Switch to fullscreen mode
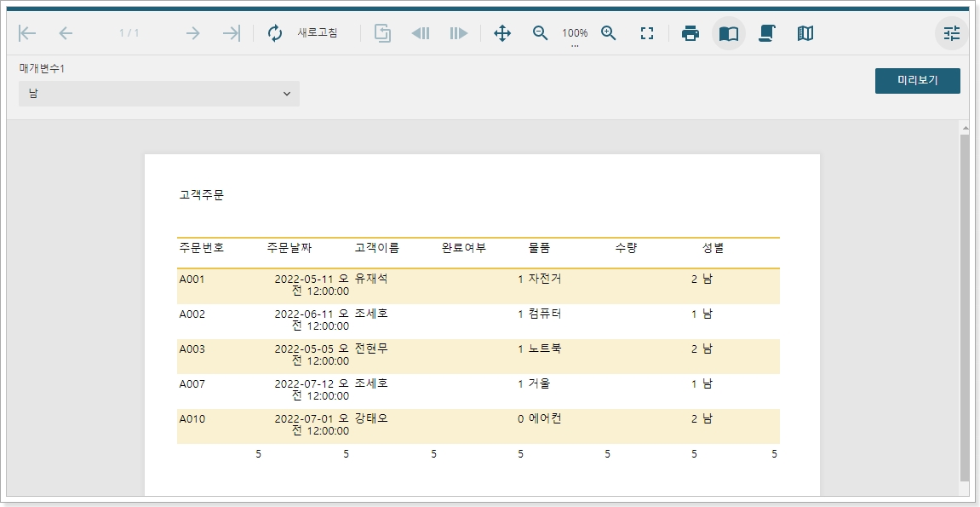 (x=647, y=33)
